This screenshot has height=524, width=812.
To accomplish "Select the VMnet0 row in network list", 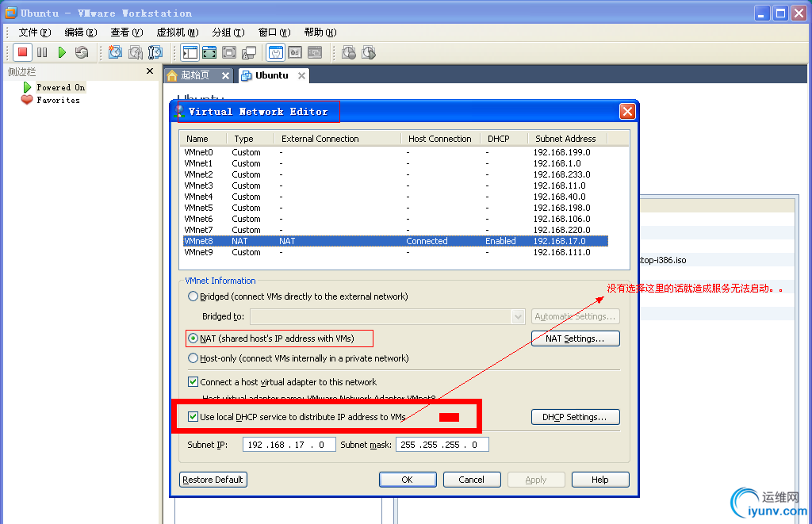I will [395, 152].
